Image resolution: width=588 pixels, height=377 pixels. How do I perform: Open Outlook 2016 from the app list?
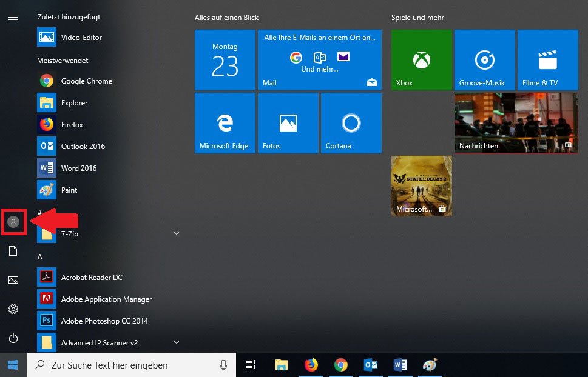pyautogui.click(x=109, y=146)
